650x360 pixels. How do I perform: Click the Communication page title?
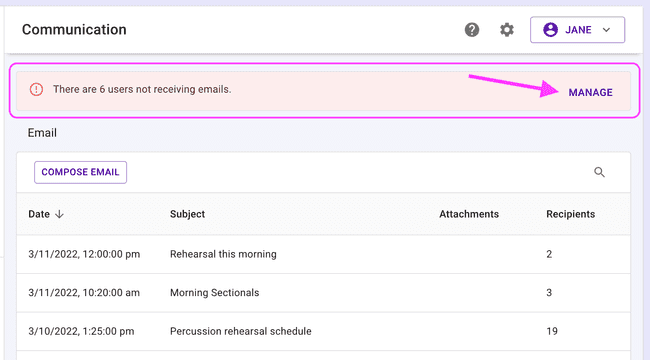(x=74, y=29)
